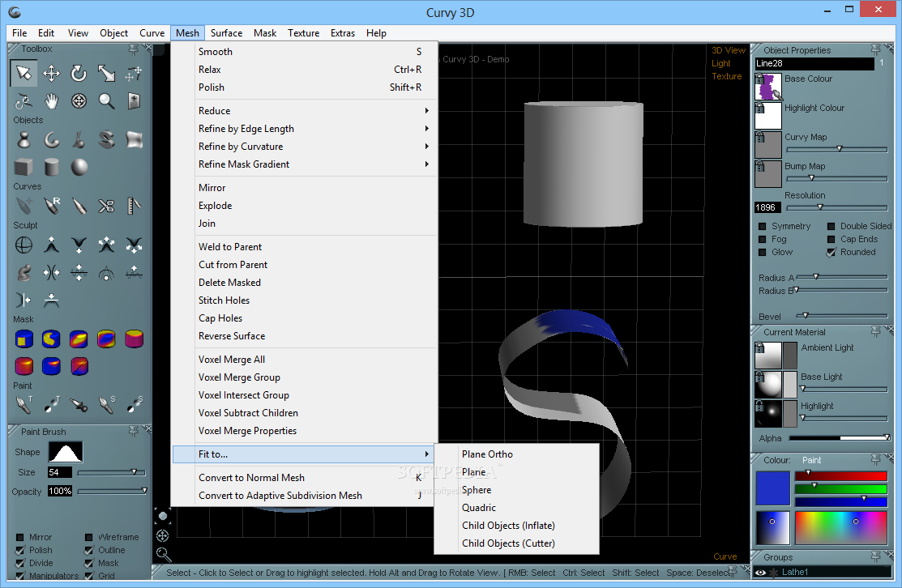The width and height of the screenshot is (902, 588).
Task: Choose the Move tool with four arrows
Action: point(51,73)
